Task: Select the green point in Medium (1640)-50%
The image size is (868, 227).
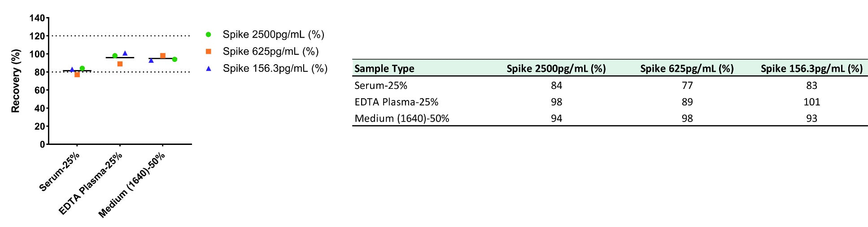Action: (x=174, y=59)
